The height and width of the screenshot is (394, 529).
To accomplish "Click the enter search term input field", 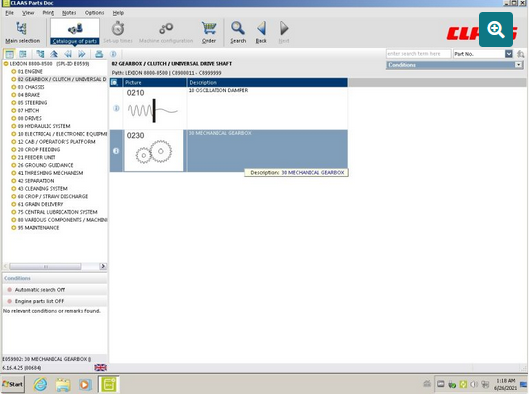I will (x=418, y=54).
